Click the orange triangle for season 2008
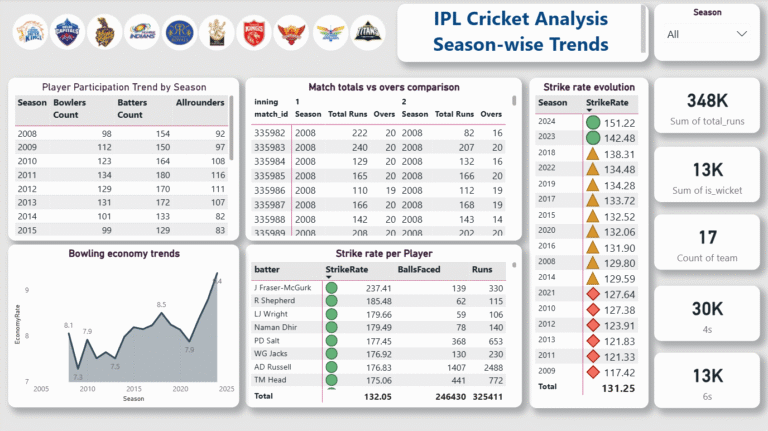 (x=593, y=263)
